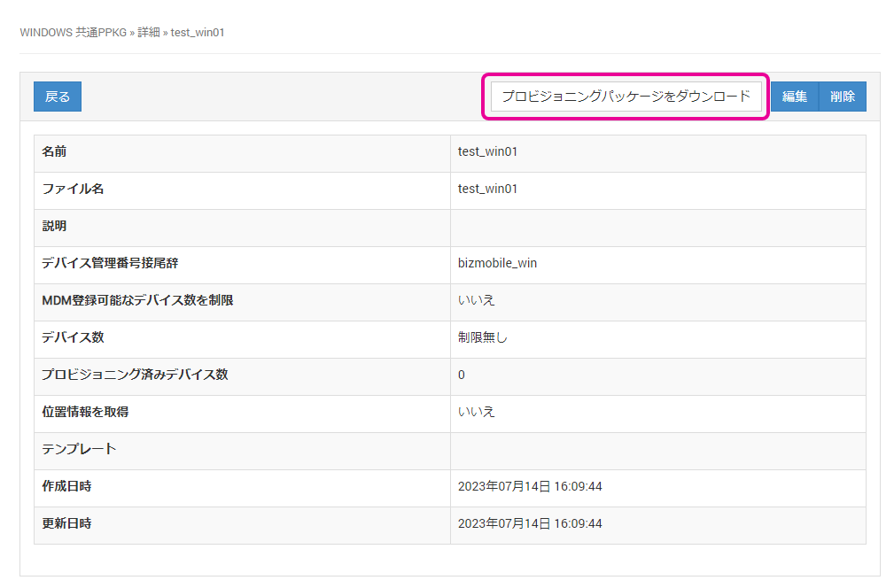Click the 更新日時 row label

point(66,523)
